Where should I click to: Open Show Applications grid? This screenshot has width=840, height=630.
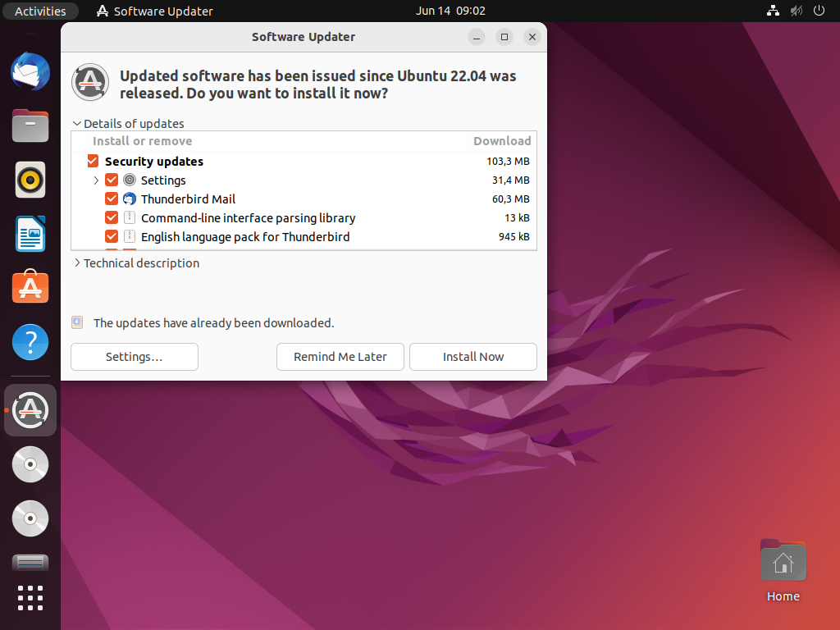[30, 597]
